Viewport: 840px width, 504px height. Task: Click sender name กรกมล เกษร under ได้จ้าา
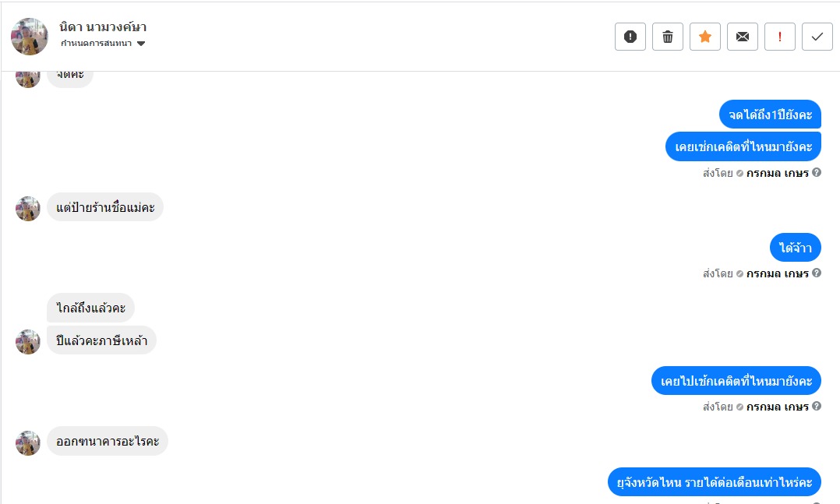[x=778, y=273]
